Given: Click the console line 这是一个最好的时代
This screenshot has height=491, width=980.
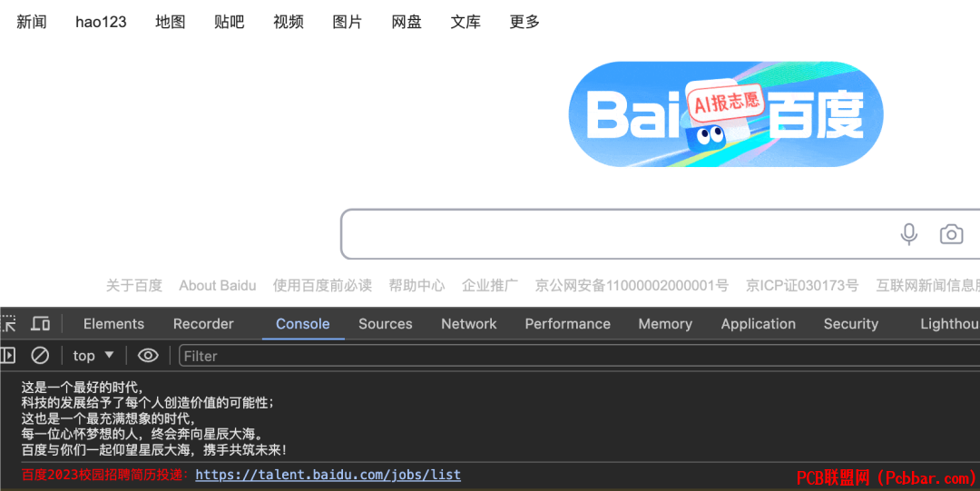Looking at the screenshot, I should (x=82, y=388).
